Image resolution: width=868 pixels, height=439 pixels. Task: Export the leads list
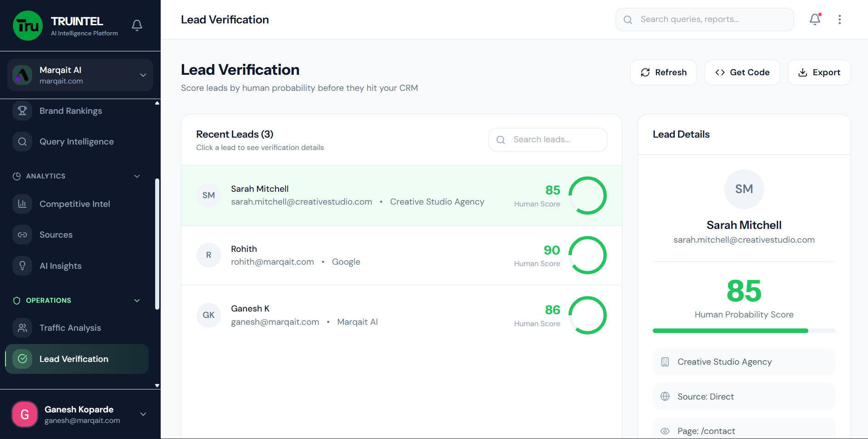coord(819,72)
